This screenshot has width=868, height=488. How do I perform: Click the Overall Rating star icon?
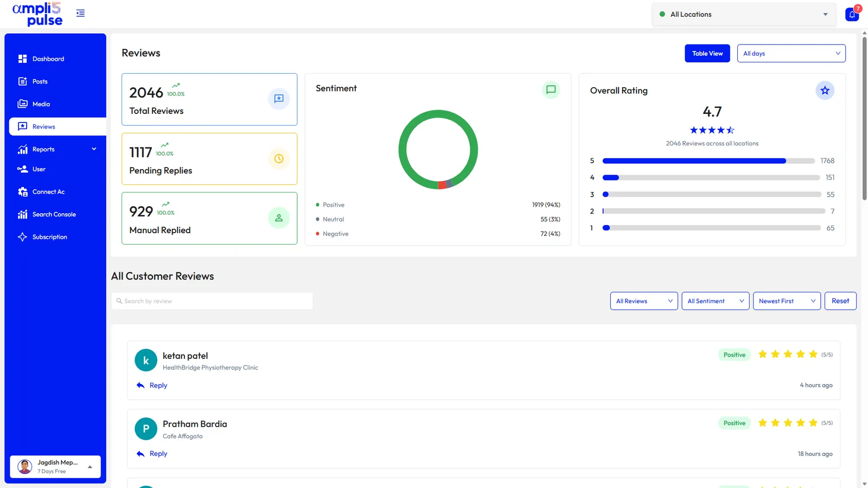pos(825,91)
